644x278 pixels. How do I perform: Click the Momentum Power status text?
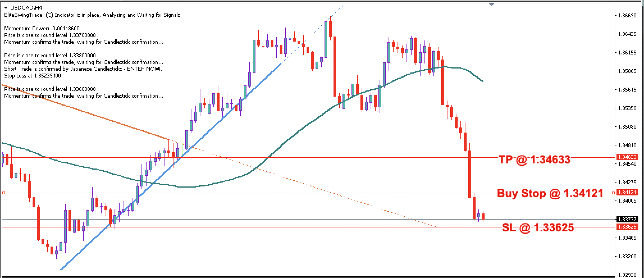coord(41,28)
